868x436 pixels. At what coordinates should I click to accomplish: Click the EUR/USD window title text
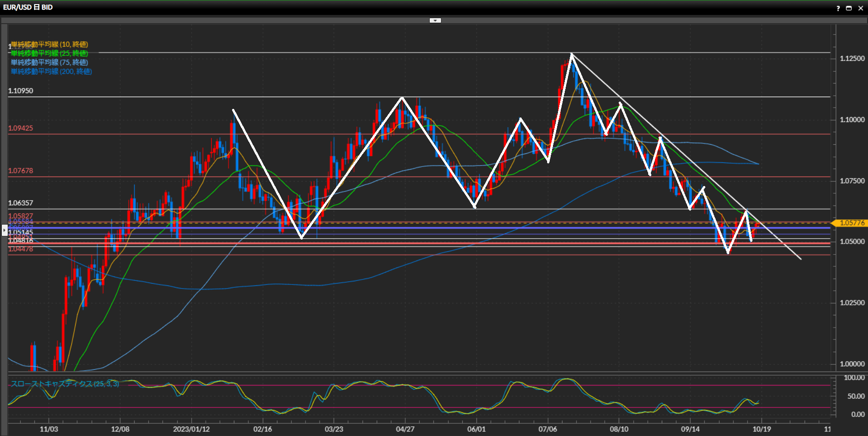28,7
